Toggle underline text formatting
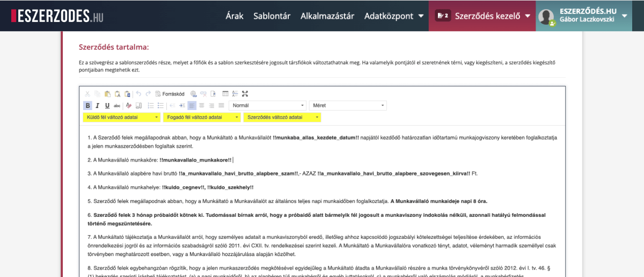Viewport: 644px width, 277px height. (107, 106)
